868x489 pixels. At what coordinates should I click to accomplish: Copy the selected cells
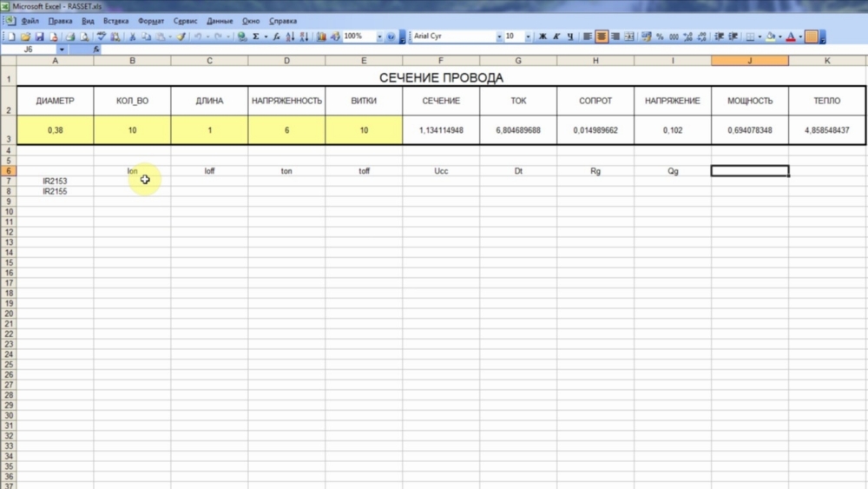(146, 36)
